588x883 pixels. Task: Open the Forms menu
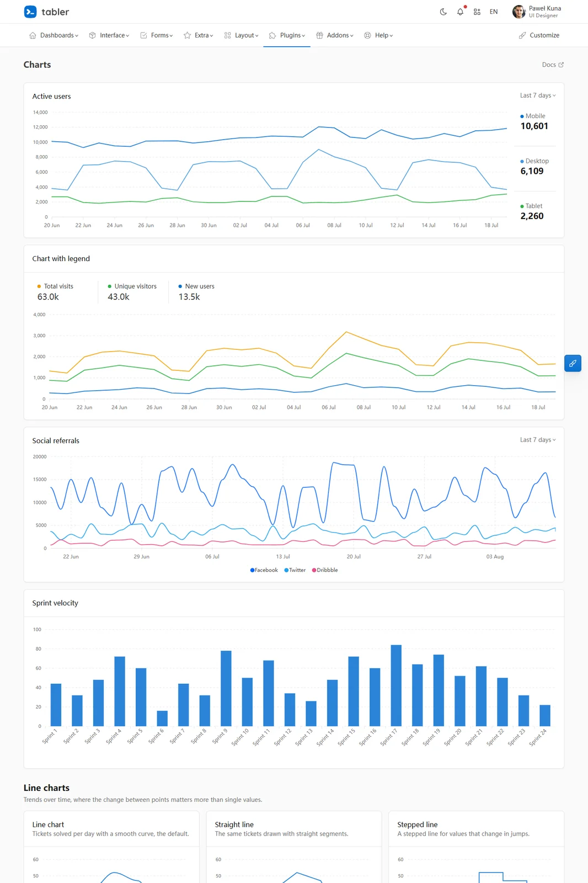(157, 35)
